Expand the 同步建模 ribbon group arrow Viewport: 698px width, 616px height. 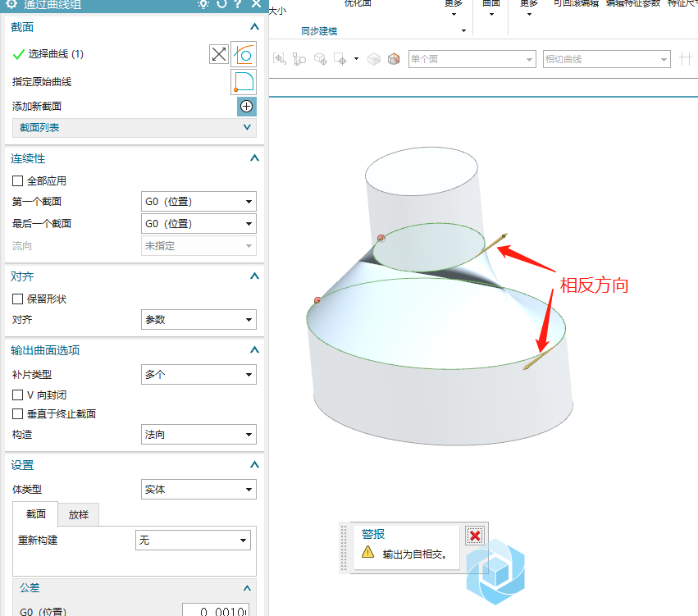tap(464, 30)
